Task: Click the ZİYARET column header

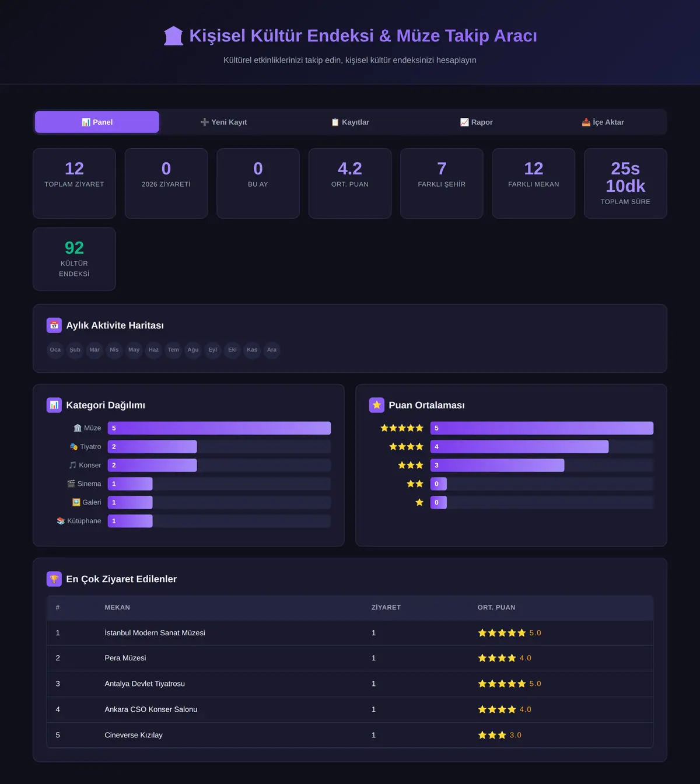Action: 386,607
